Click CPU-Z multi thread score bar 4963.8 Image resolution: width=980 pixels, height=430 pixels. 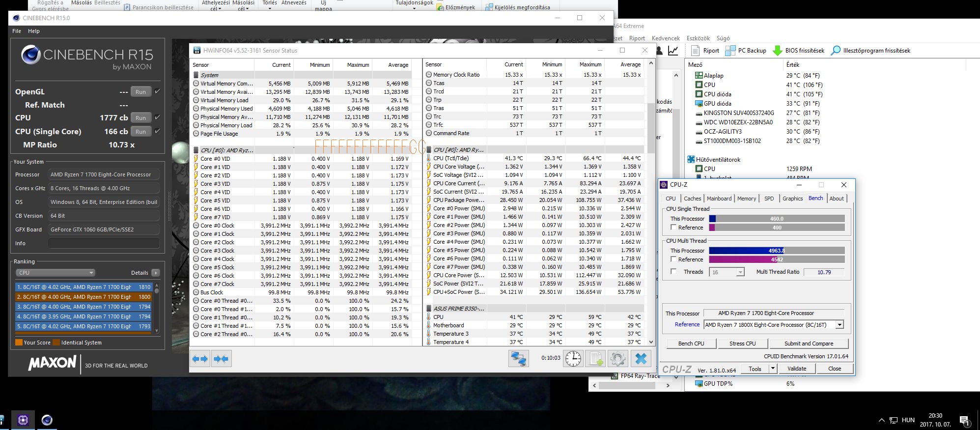pos(777,251)
